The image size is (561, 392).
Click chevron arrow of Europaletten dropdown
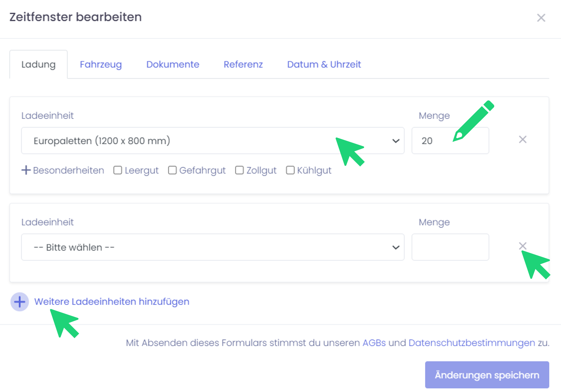click(x=396, y=141)
